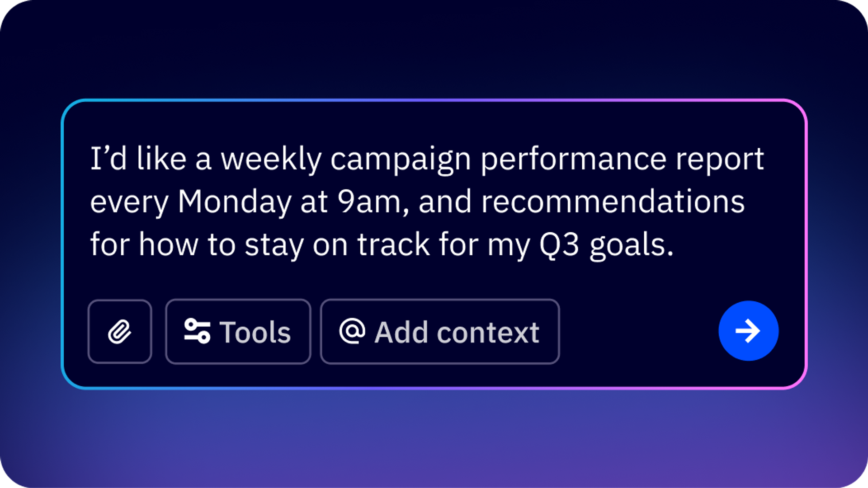Open the Tools menu by its label

tap(255, 333)
